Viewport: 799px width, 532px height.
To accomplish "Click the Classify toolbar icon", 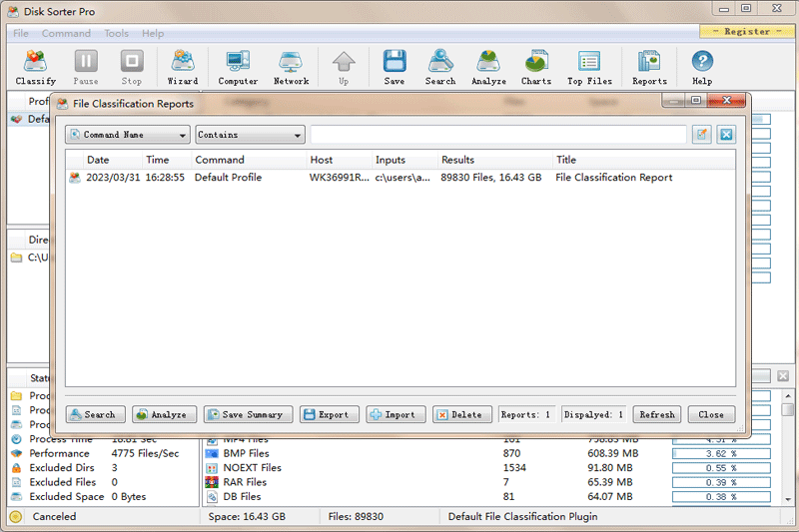I will (x=36, y=67).
